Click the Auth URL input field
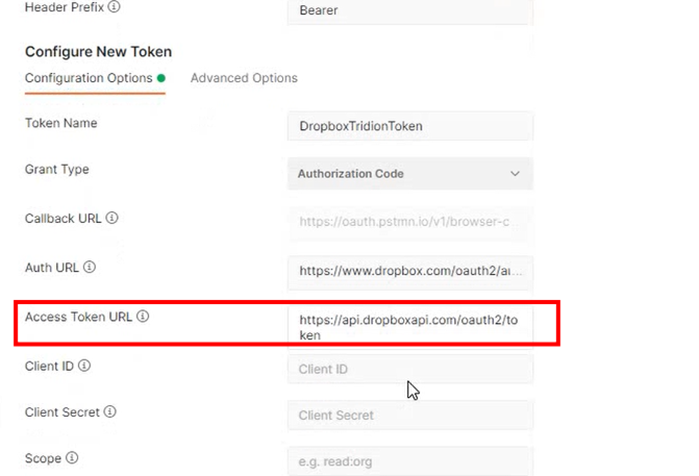The image size is (699, 476). pyautogui.click(x=410, y=271)
